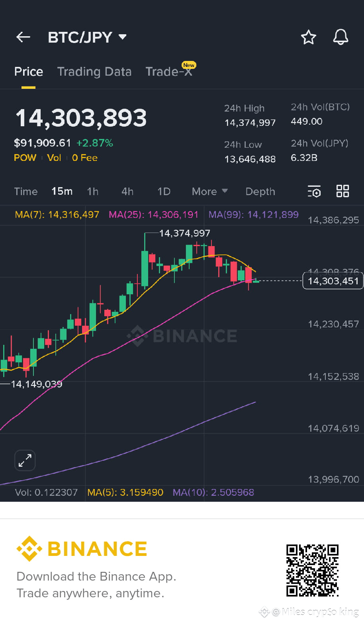Tap the USD price $91,909.61
364x622 pixels.
click(x=43, y=143)
